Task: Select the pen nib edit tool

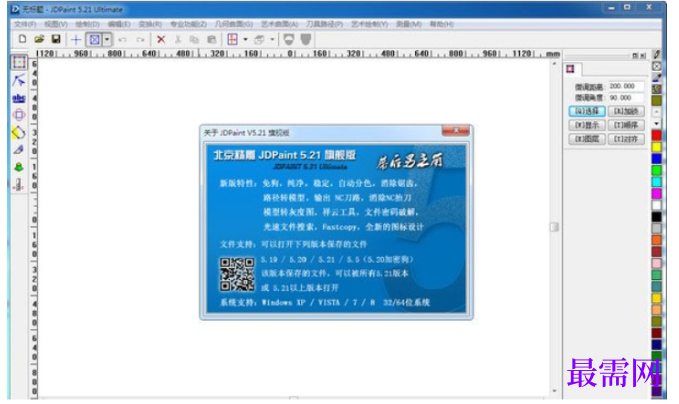Action: point(19,150)
